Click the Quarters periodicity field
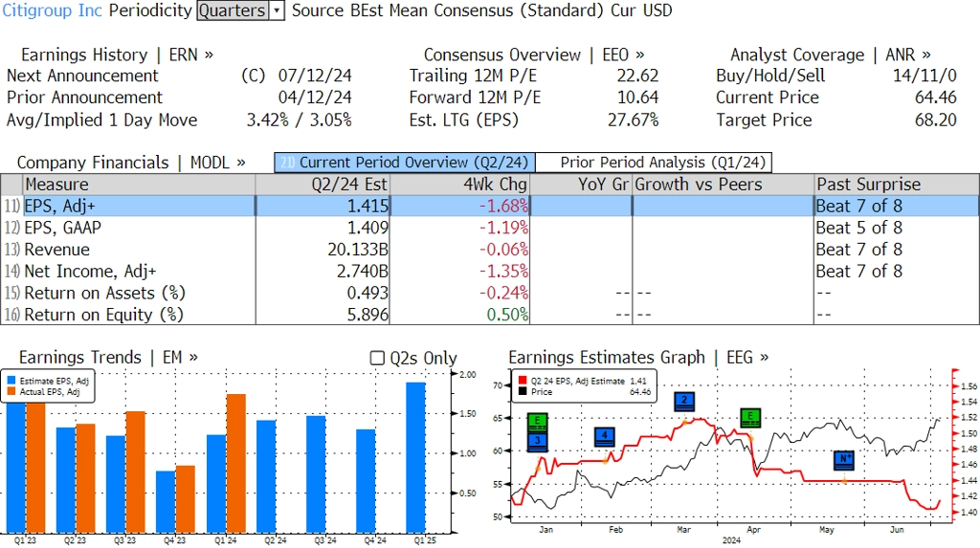Screen dimensions: 980x548 coord(233,11)
